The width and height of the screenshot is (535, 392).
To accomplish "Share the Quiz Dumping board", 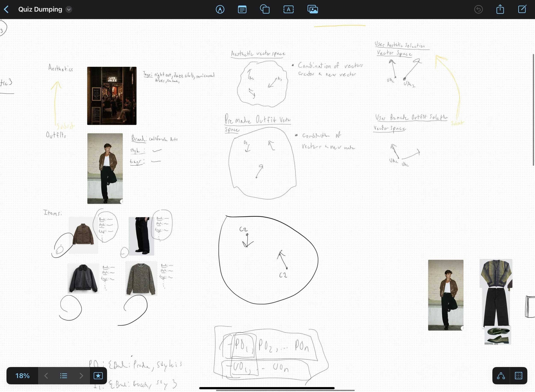I will [500, 9].
